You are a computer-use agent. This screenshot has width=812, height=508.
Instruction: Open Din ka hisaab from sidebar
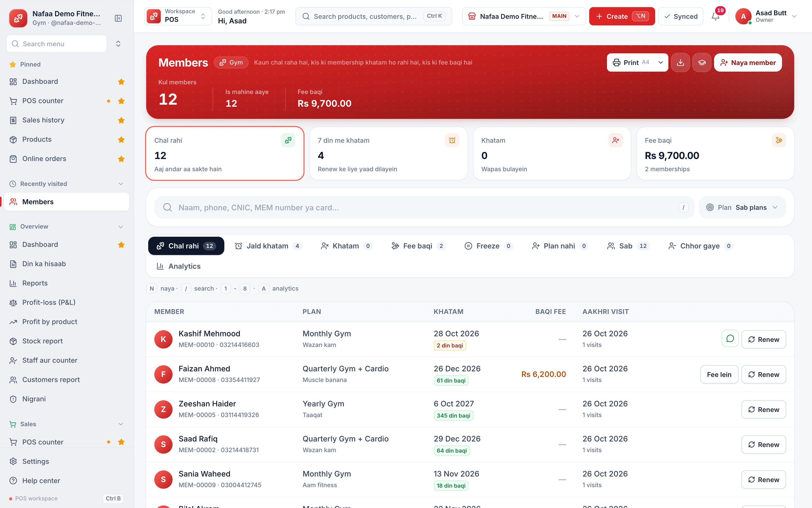point(67,264)
